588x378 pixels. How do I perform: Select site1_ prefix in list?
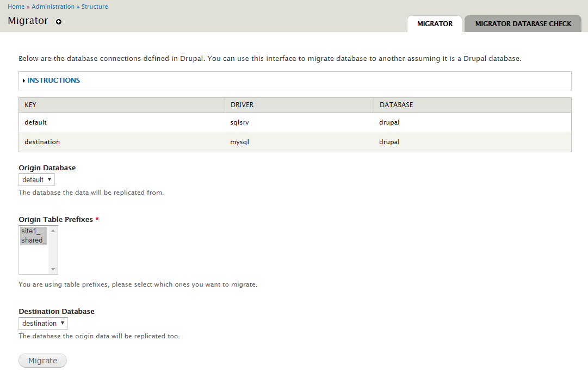[x=34, y=231]
